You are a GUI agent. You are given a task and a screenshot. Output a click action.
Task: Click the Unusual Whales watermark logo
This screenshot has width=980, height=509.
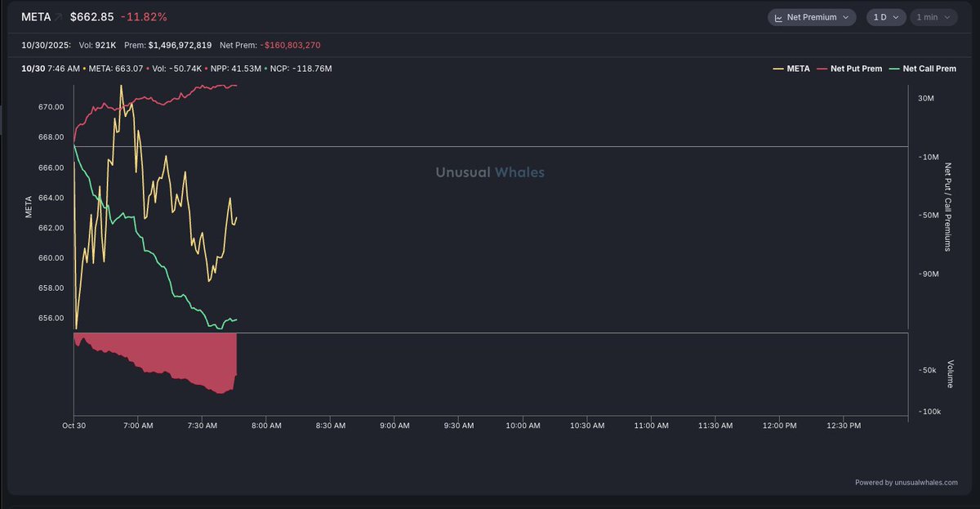click(490, 172)
